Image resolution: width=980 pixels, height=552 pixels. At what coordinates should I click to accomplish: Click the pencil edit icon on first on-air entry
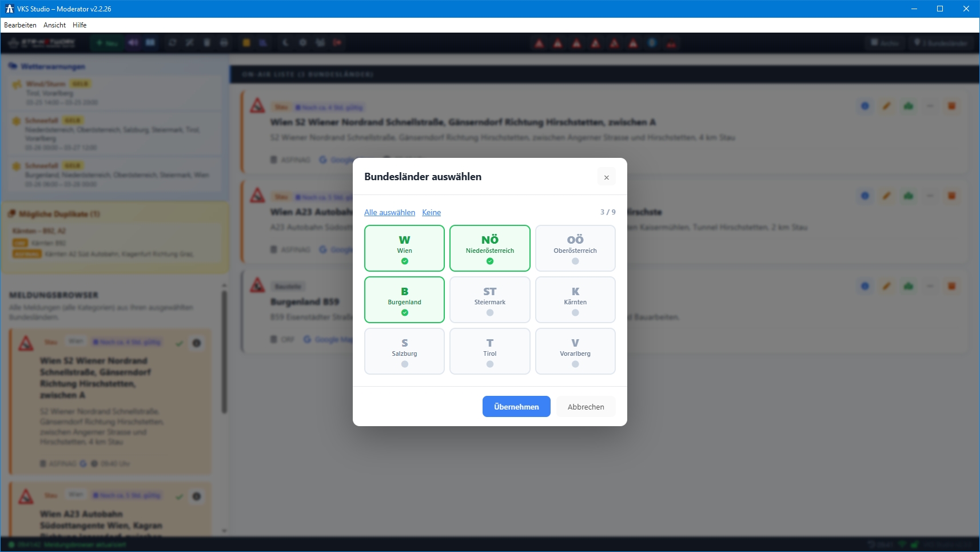coord(886,106)
